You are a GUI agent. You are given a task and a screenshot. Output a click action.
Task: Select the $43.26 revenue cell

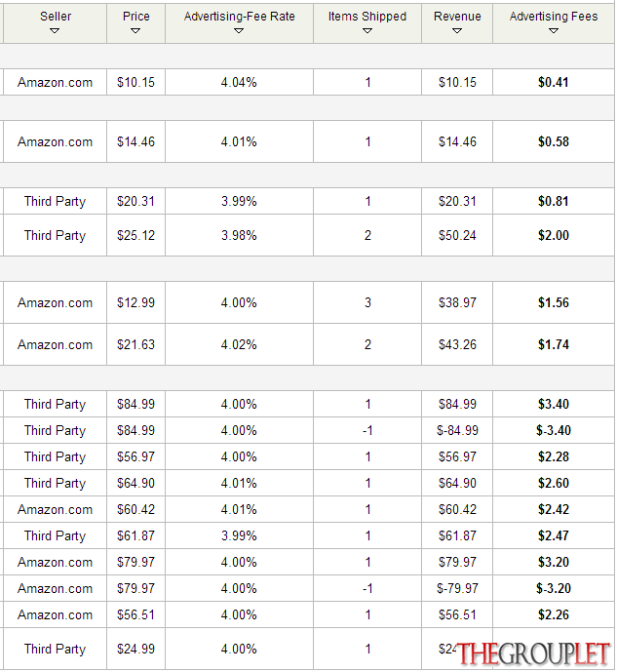(457, 344)
